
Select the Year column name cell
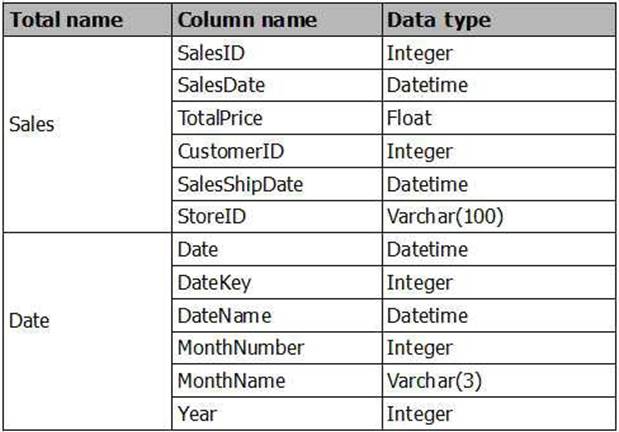point(198,412)
